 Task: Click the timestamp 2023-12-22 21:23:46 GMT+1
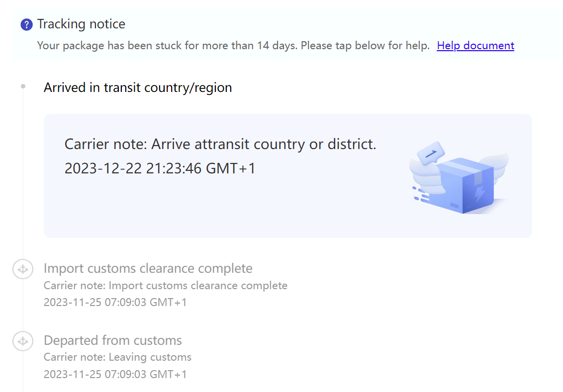(x=160, y=168)
